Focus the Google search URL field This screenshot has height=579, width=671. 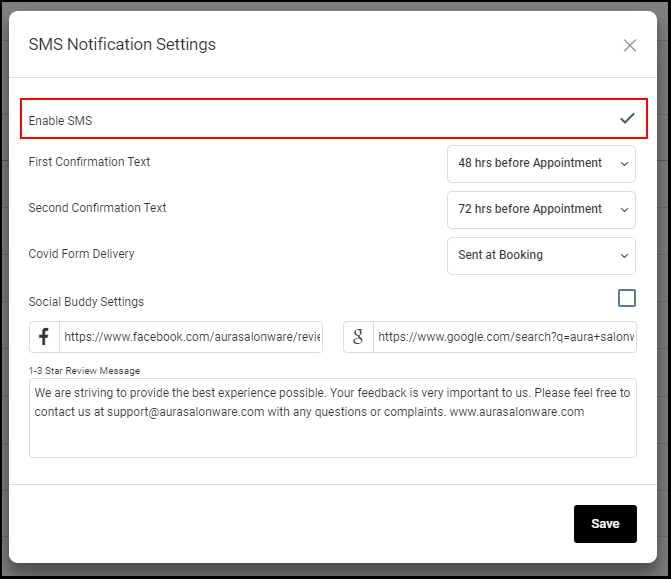pos(505,337)
